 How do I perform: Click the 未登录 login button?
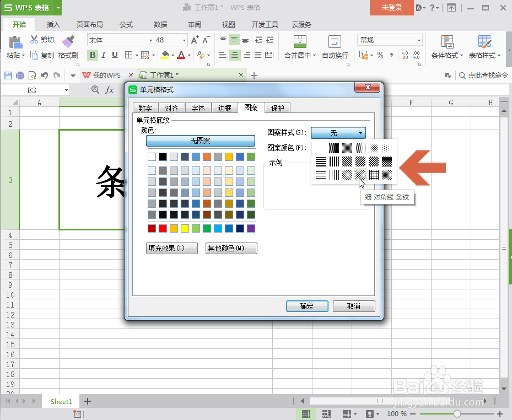coord(391,8)
